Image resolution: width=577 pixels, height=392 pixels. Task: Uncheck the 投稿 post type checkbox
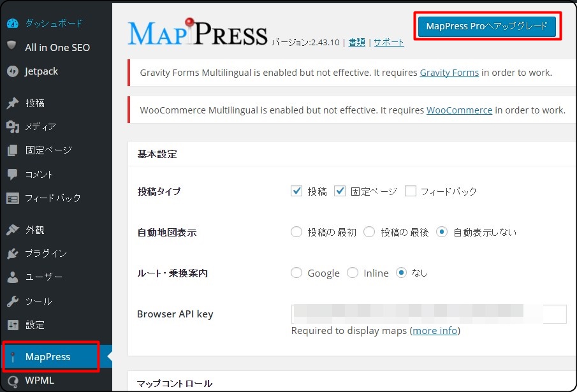pos(296,191)
